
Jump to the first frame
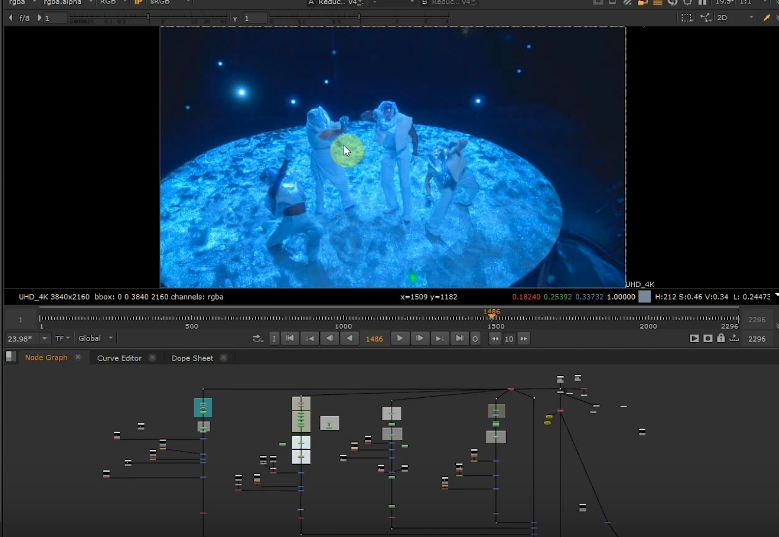(290, 338)
